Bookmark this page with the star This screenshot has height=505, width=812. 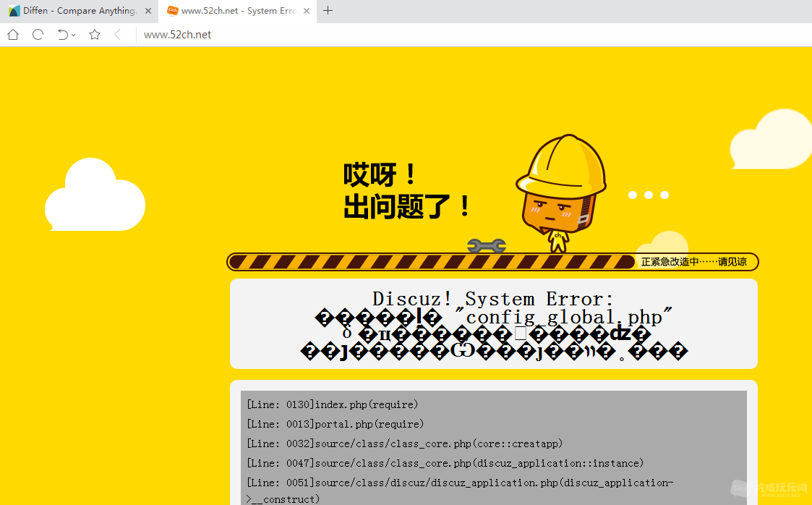click(94, 35)
